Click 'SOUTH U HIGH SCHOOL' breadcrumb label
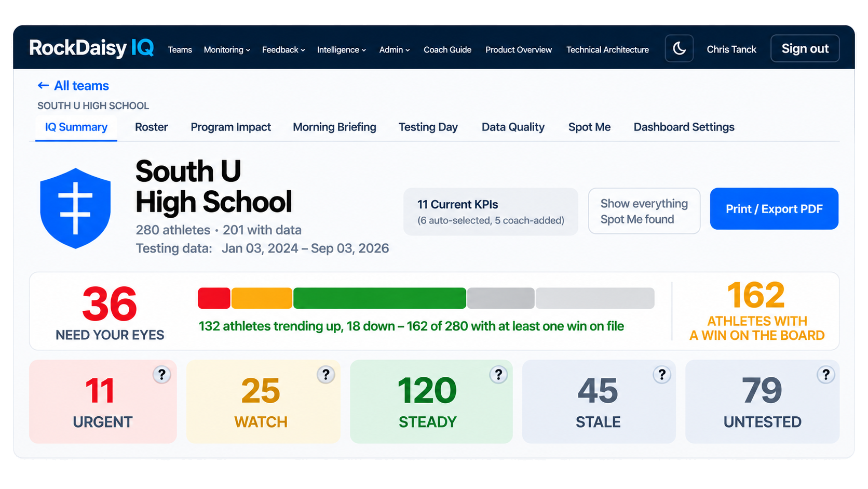The height and width of the screenshot is (489, 868). point(93,106)
